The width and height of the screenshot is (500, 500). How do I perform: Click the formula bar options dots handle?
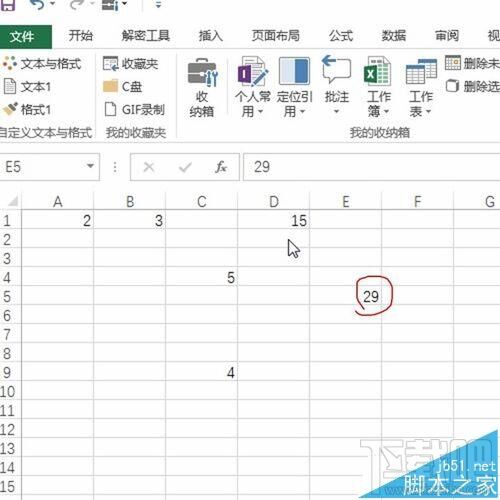(115, 167)
